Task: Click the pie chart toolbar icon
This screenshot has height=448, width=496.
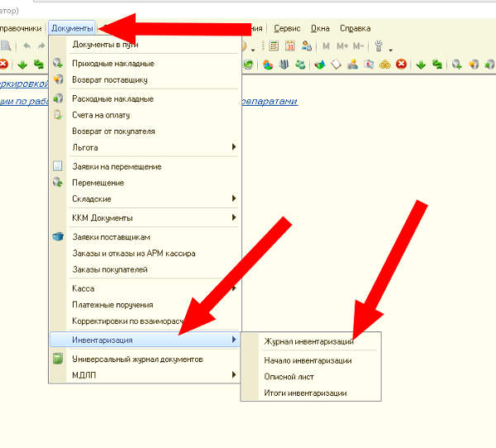Action: (x=268, y=64)
